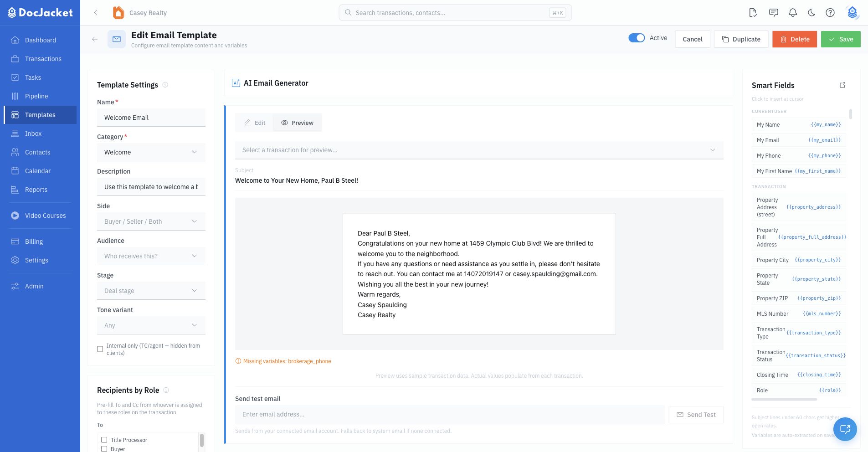Click the Templates sidebar icon
Image resolution: width=868 pixels, height=452 pixels.
[15, 115]
